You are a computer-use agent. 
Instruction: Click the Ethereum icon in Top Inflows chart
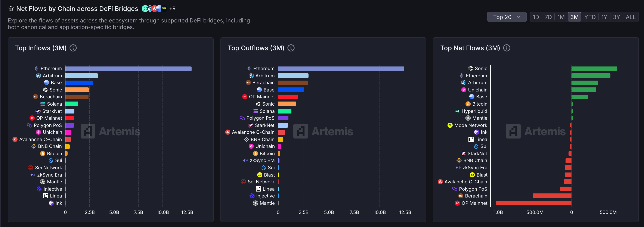36,68
